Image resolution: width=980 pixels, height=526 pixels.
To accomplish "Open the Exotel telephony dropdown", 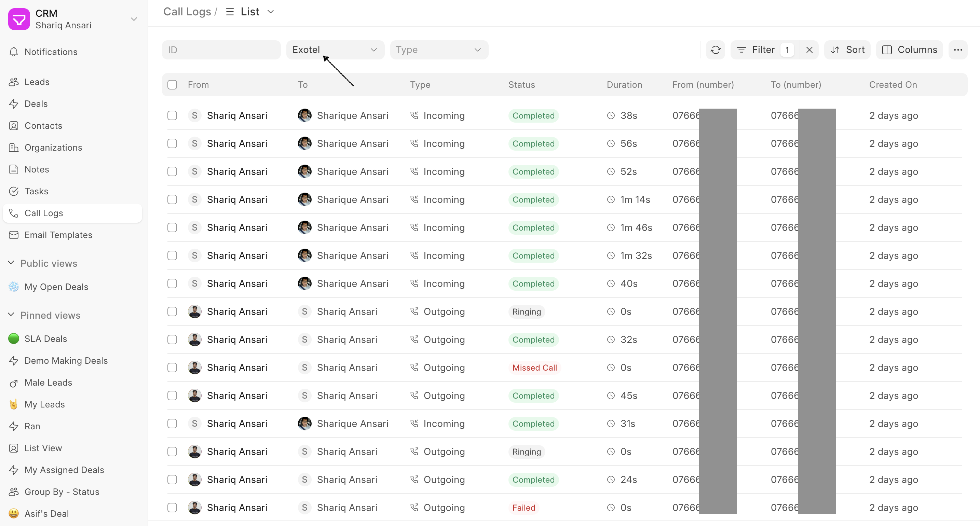I will (x=335, y=50).
